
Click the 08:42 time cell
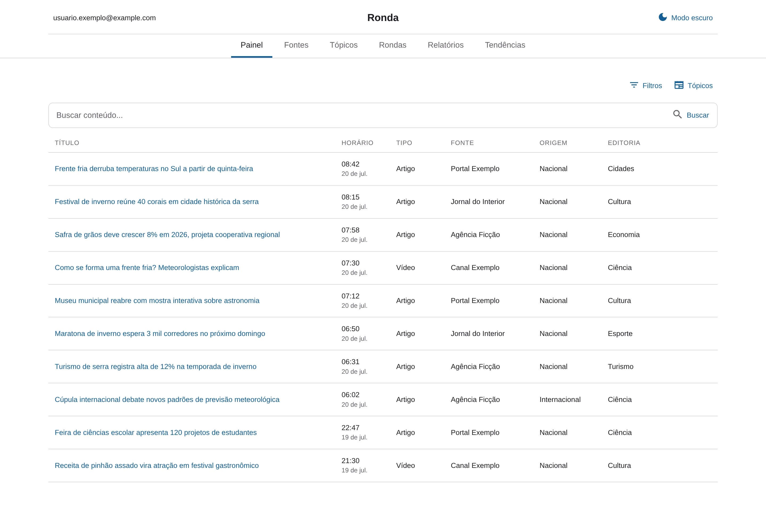pos(350,164)
